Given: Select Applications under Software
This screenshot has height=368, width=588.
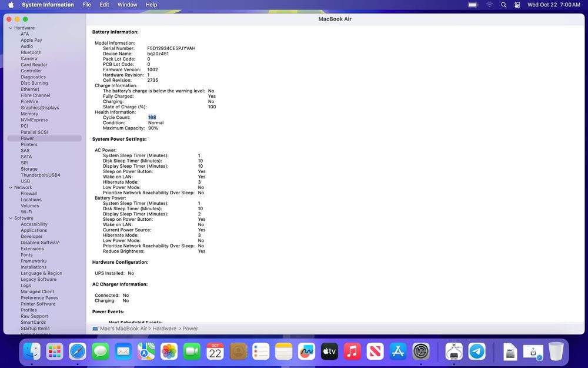Looking at the screenshot, I should pos(34,231).
